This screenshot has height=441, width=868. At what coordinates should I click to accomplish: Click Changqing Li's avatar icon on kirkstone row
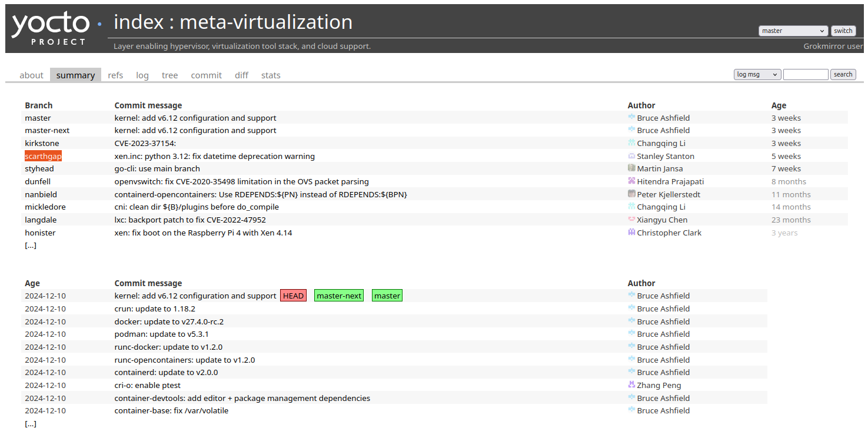[x=631, y=143]
